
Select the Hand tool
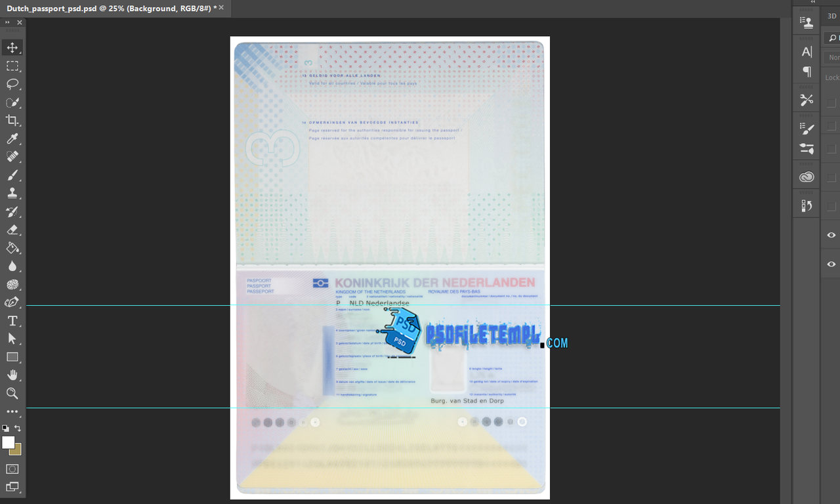click(12, 375)
